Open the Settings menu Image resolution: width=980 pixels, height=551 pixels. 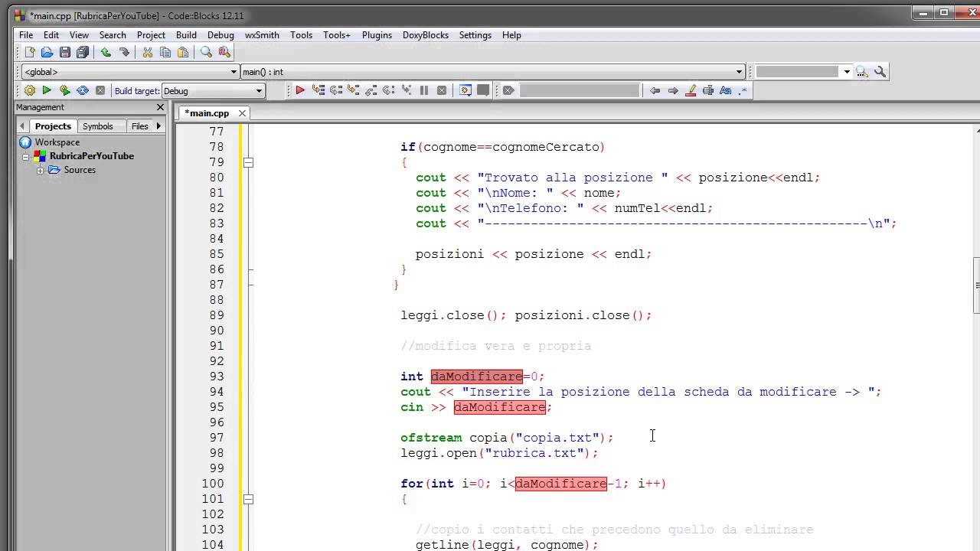[x=475, y=35]
